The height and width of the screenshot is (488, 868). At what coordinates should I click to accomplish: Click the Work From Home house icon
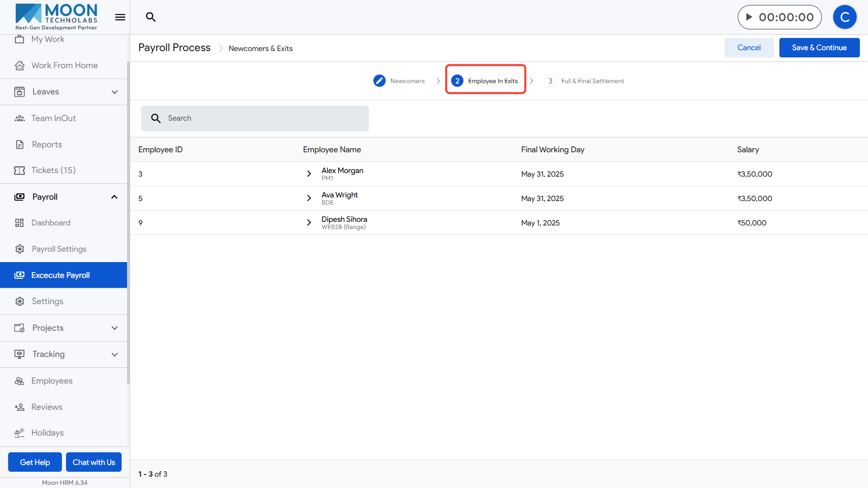coord(19,66)
